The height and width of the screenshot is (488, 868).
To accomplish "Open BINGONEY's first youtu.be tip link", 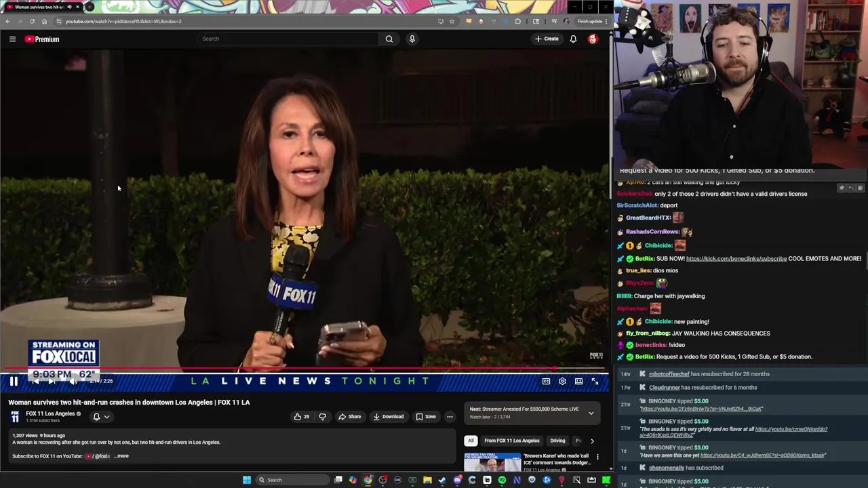I will pyautogui.click(x=701, y=409).
